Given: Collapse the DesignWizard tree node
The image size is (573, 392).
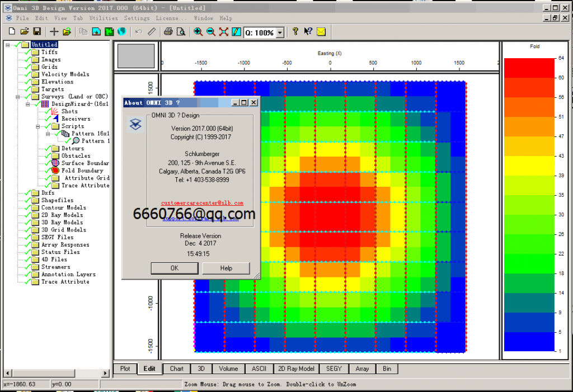Looking at the screenshot, I should click(27, 104).
